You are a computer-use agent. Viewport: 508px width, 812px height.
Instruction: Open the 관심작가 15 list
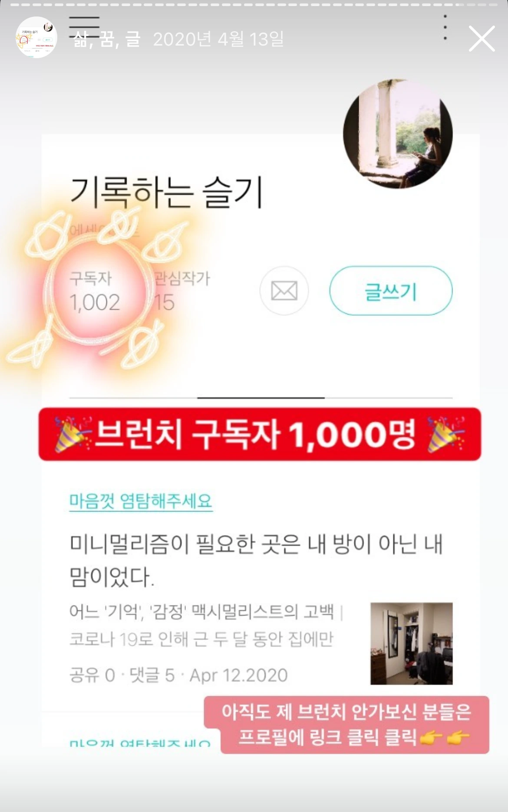(x=182, y=291)
